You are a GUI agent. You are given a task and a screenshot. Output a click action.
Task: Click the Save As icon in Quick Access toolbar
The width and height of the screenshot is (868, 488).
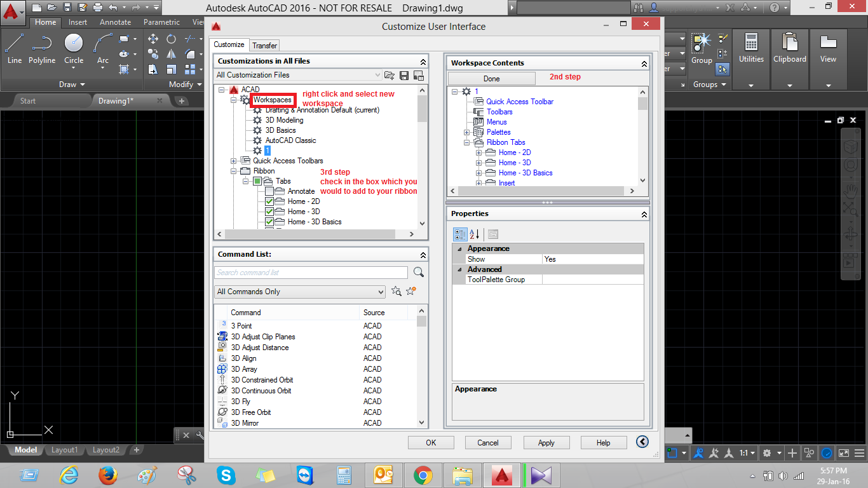83,8
